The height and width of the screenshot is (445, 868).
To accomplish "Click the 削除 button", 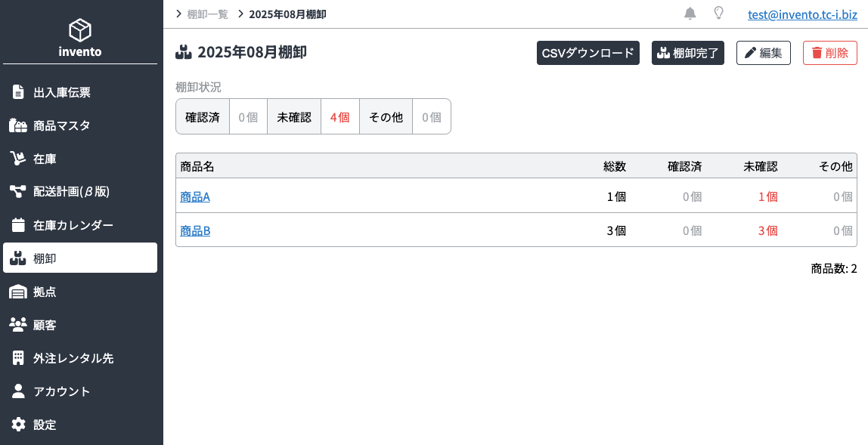I will [x=829, y=53].
